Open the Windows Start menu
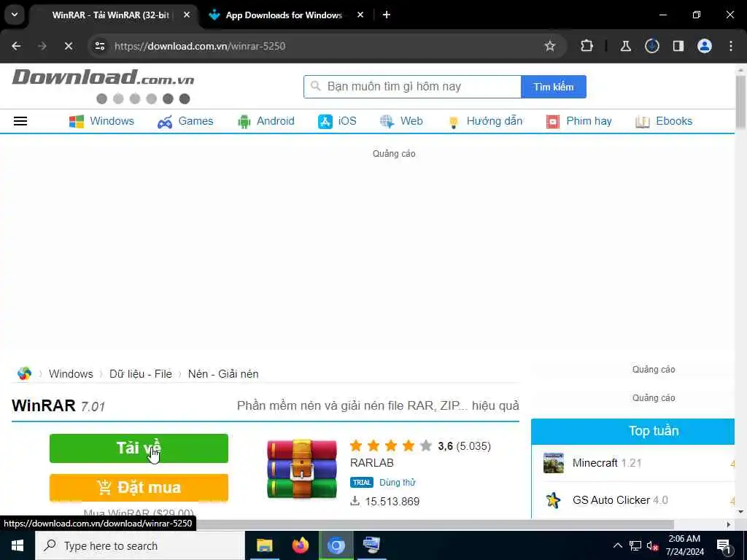 (18, 545)
